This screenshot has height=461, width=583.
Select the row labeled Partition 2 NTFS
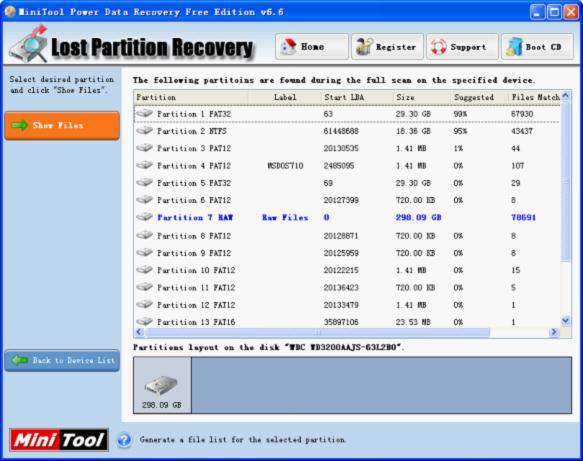pos(347,131)
